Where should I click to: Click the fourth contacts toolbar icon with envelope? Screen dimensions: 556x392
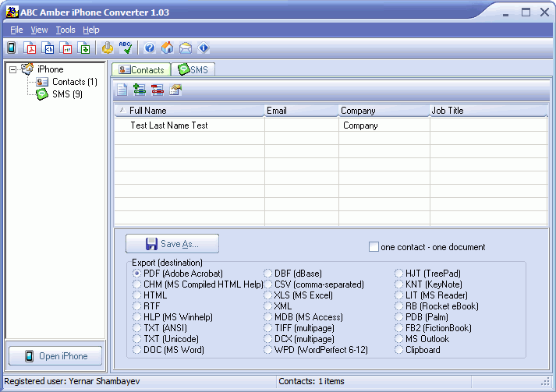click(175, 90)
